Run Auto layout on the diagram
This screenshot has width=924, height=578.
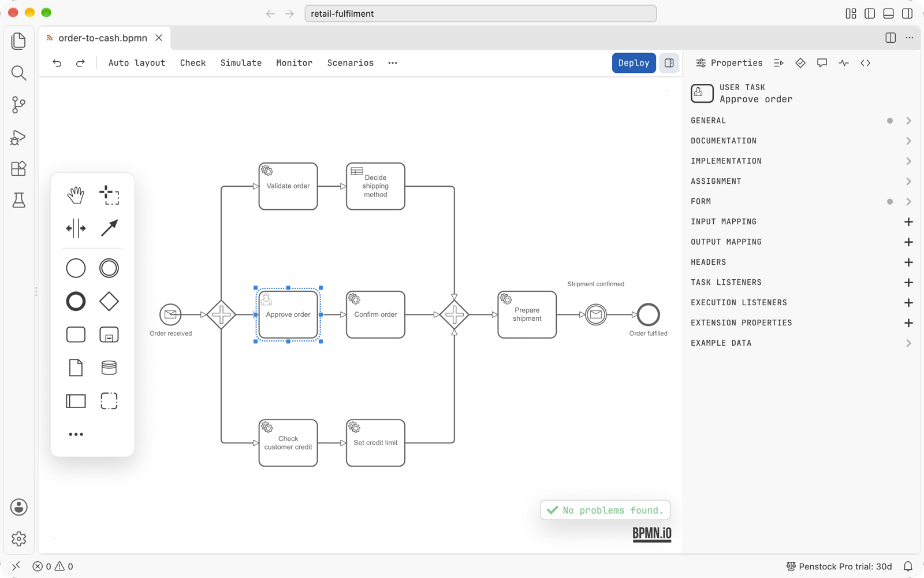point(137,63)
